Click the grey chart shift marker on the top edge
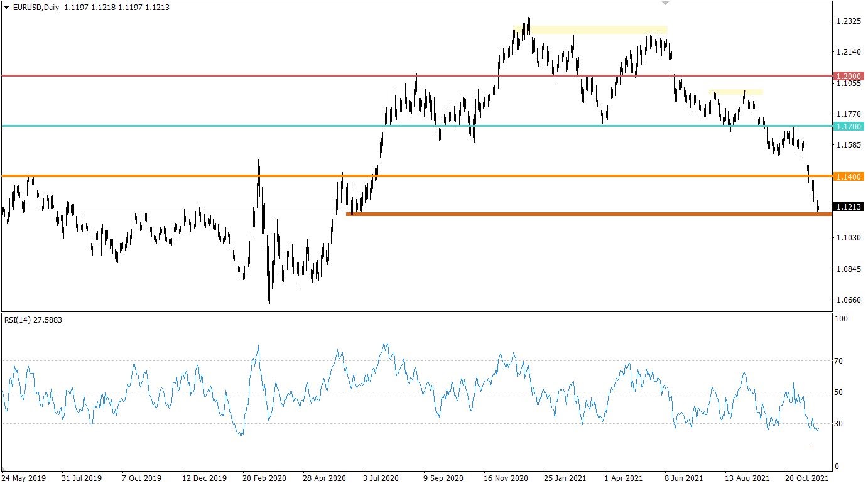The height and width of the screenshot is (486, 868). [x=666, y=3]
